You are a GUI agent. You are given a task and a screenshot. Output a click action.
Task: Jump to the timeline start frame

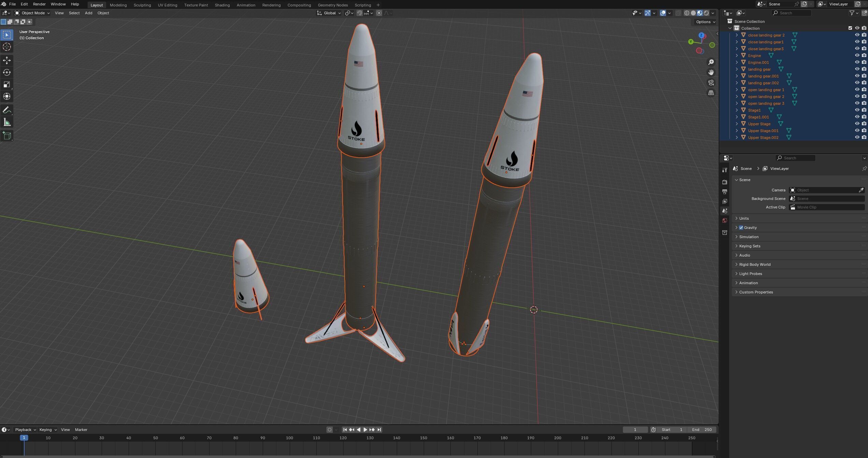pos(345,430)
